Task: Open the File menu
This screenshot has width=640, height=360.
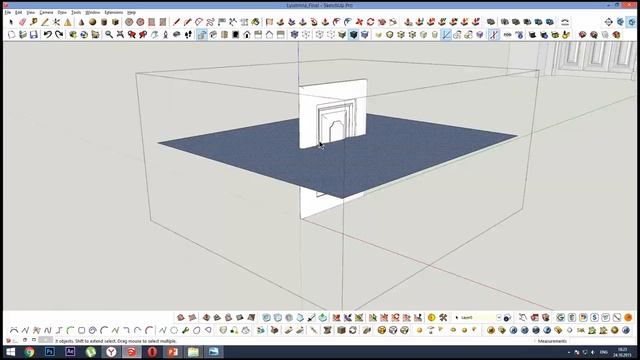Action: point(8,13)
